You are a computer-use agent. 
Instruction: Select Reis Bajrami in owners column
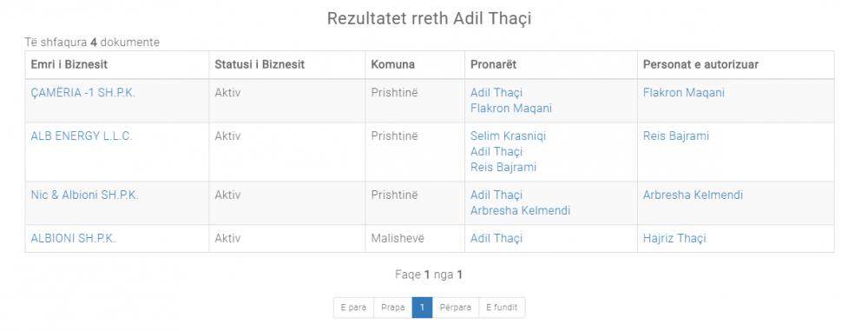[503, 168]
